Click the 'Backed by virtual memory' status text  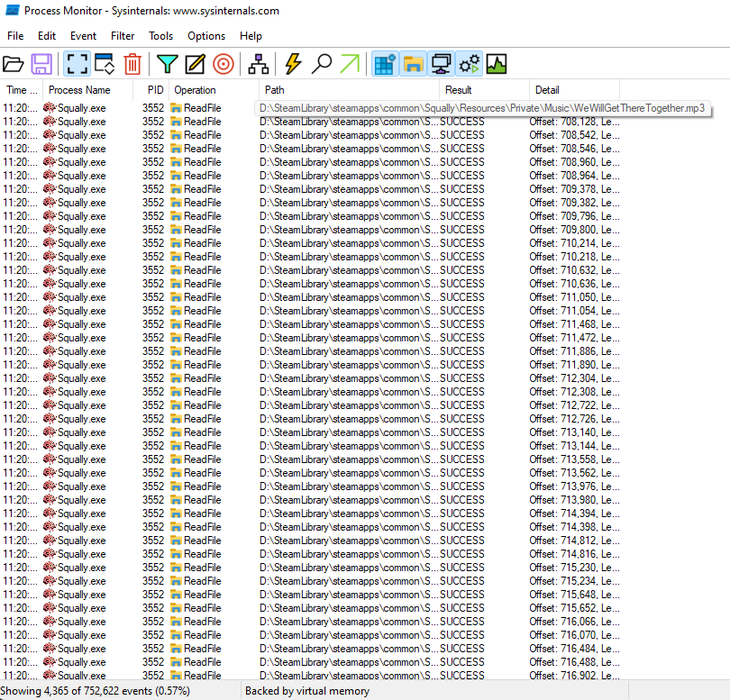pyautogui.click(x=307, y=691)
